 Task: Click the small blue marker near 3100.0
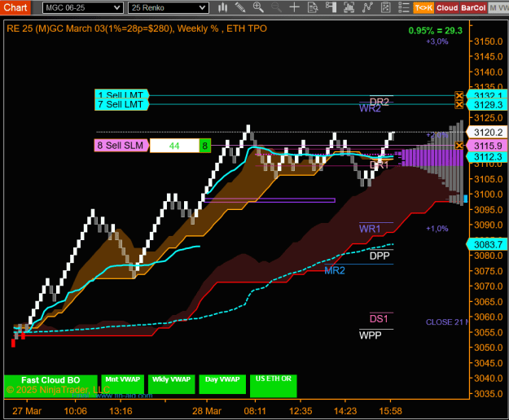(x=466, y=199)
